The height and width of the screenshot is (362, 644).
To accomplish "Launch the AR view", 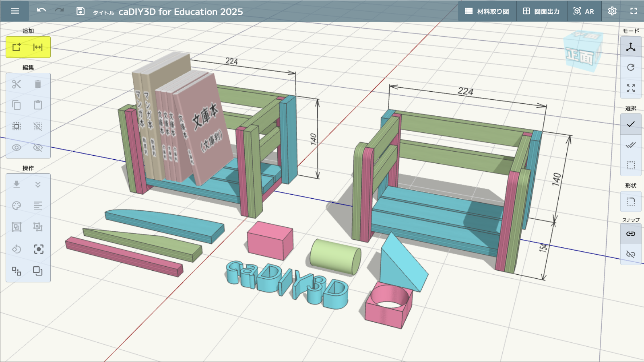I will coord(584,11).
